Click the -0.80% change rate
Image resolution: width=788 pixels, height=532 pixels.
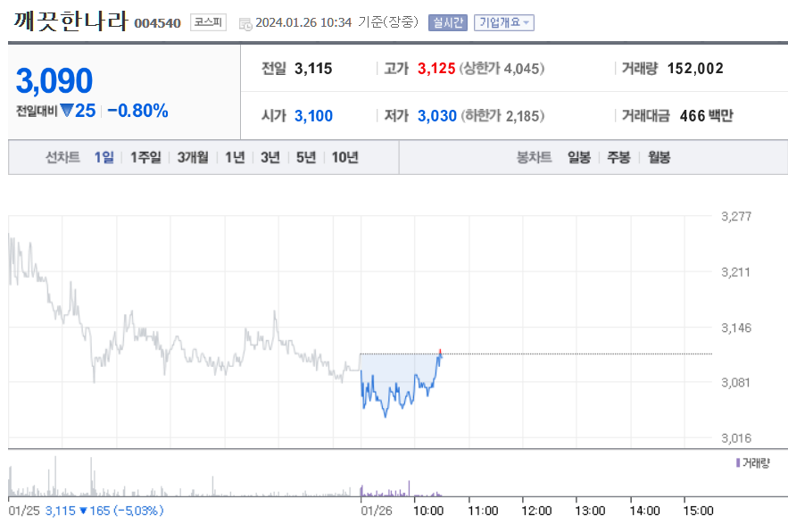tap(137, 111)
